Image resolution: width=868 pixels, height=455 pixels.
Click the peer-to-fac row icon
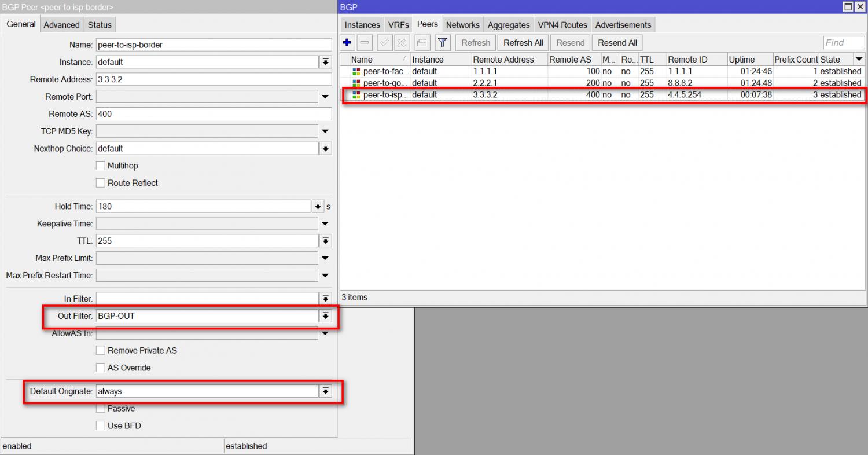(356, 71)
